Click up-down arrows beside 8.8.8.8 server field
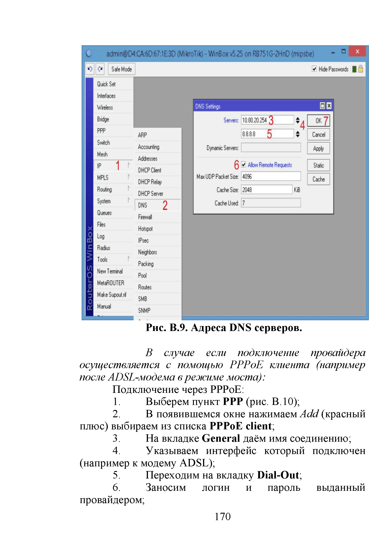Image resolution: width=392 pixels, height=556 pixels. point(298,134)
